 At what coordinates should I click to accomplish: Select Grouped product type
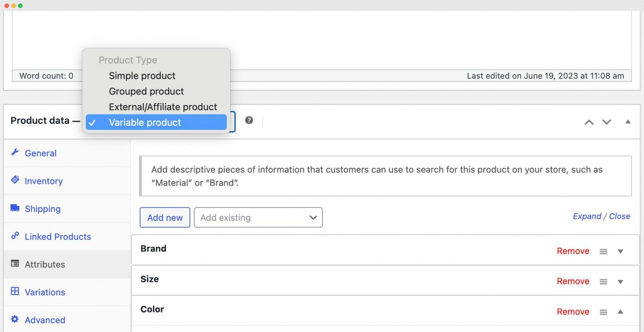pos(146,91)
